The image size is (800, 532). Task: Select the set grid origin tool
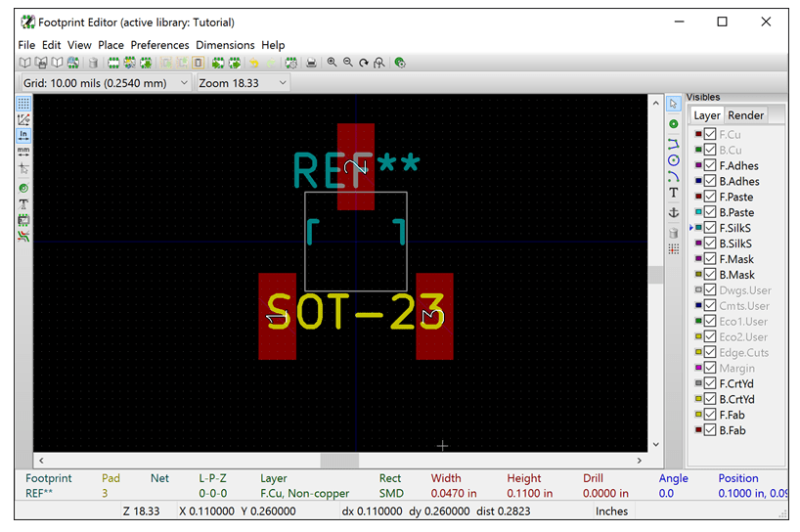click(x=674, y=249)
